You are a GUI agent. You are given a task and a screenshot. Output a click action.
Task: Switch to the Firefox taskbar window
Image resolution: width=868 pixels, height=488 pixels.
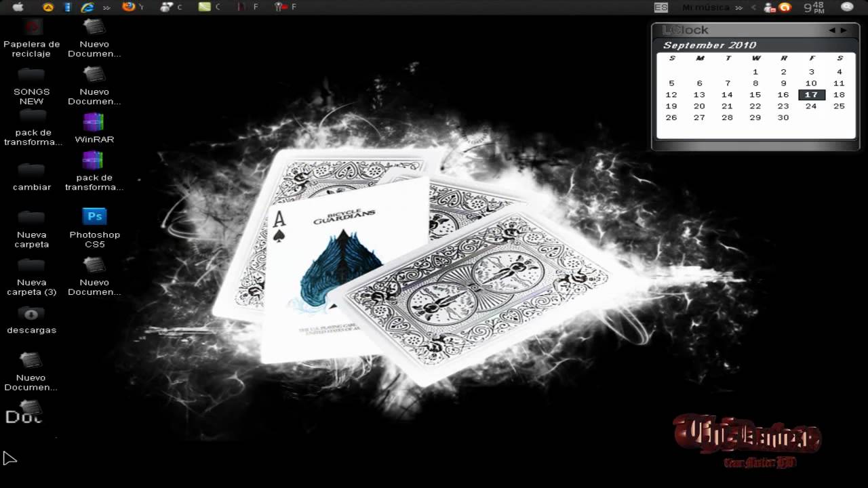(x=132, y=7)
